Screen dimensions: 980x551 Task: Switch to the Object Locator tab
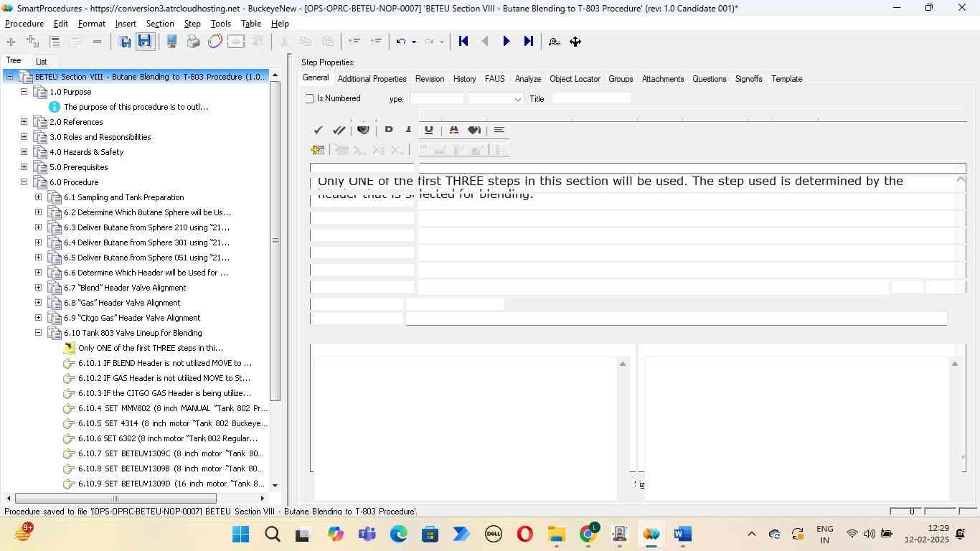point(575,79)
